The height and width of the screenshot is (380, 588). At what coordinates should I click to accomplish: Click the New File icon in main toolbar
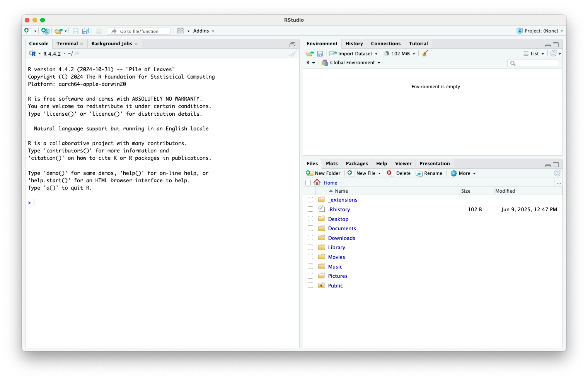pyautogui.click(x=27, y=31)
